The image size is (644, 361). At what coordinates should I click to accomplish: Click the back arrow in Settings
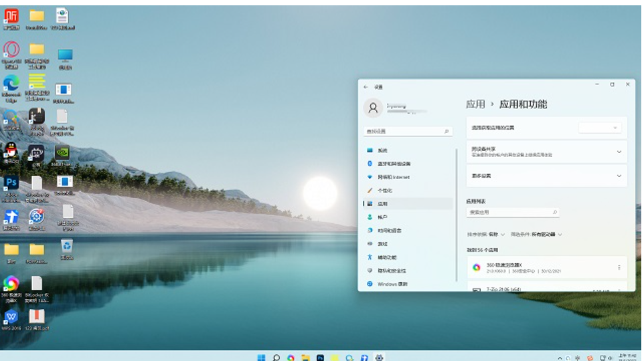click(x=366, y=87)
